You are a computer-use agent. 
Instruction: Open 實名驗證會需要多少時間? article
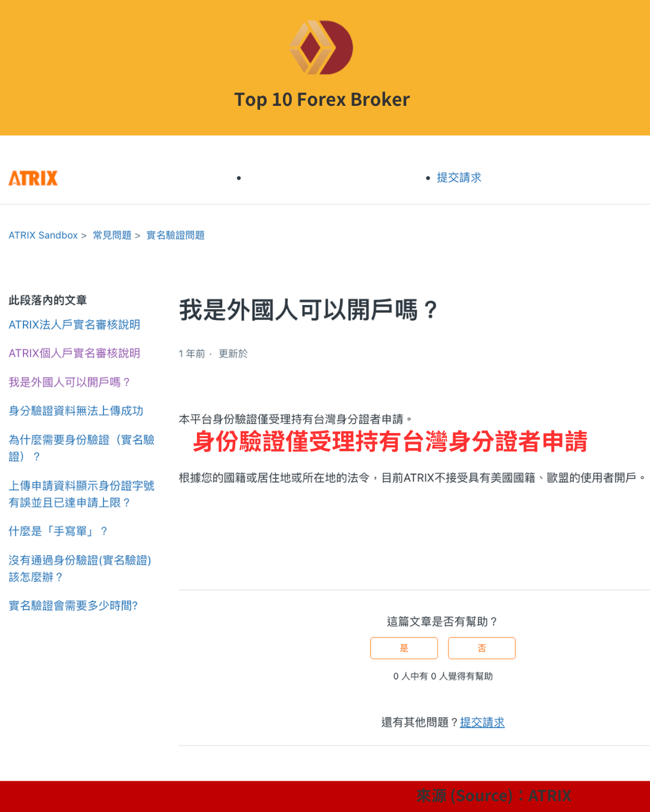click(73, 606)
